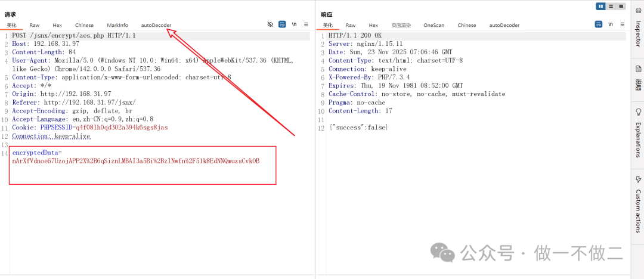Click the response Content-Type text/html header
The image size is (644, 279).
coord(395,60)
